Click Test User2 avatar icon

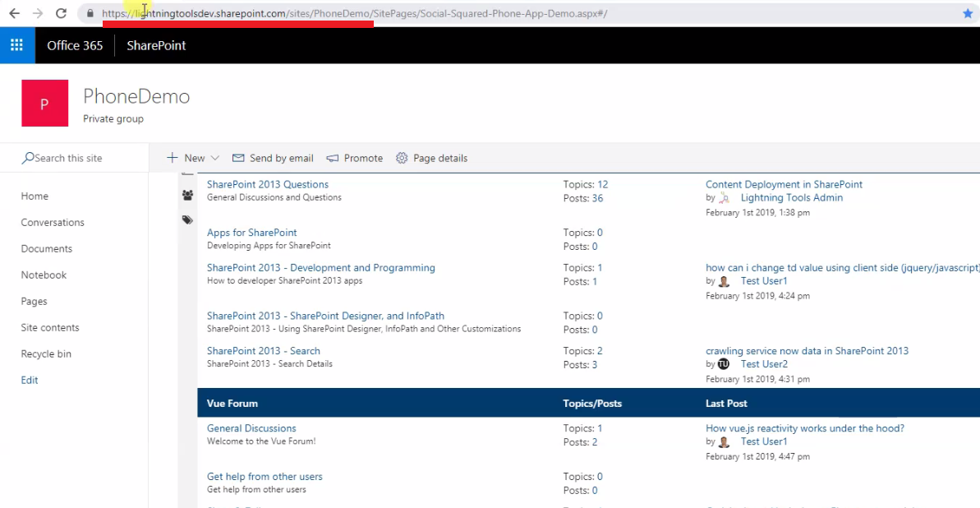(724, 364)
